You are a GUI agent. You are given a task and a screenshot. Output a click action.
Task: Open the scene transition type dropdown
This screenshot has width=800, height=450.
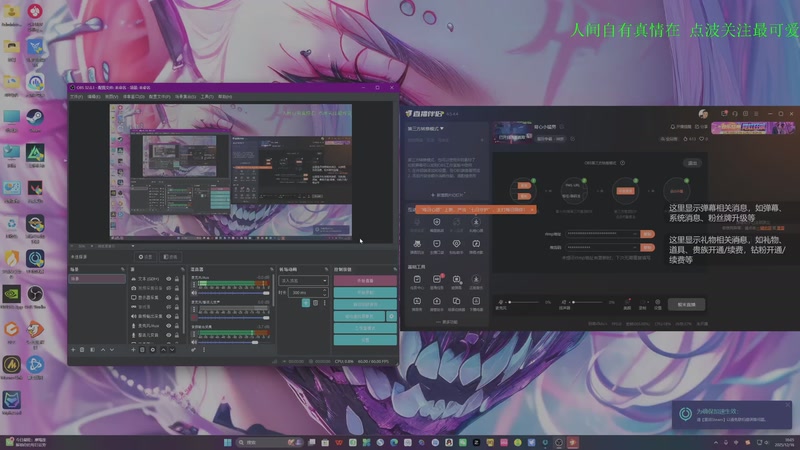click(304, 281)
